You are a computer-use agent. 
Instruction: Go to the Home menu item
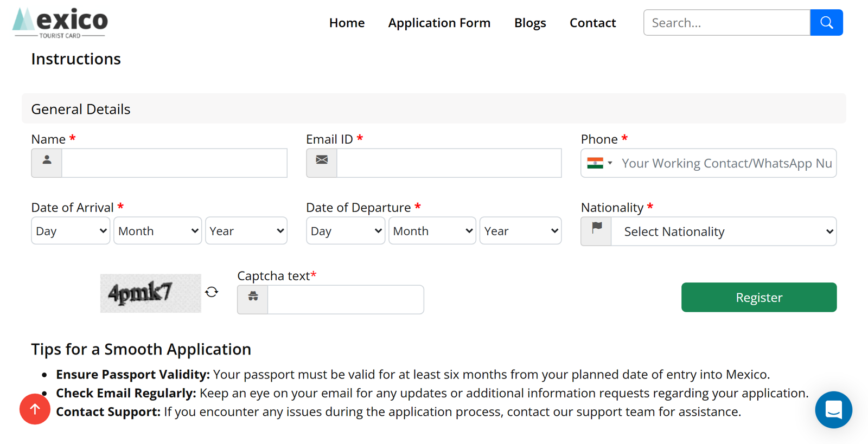click(347, 23)
